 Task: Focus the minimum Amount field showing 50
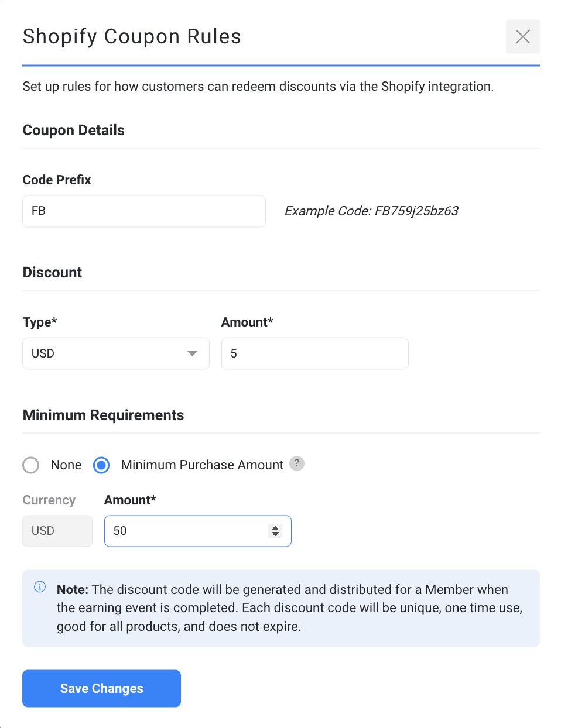point(198,531)
